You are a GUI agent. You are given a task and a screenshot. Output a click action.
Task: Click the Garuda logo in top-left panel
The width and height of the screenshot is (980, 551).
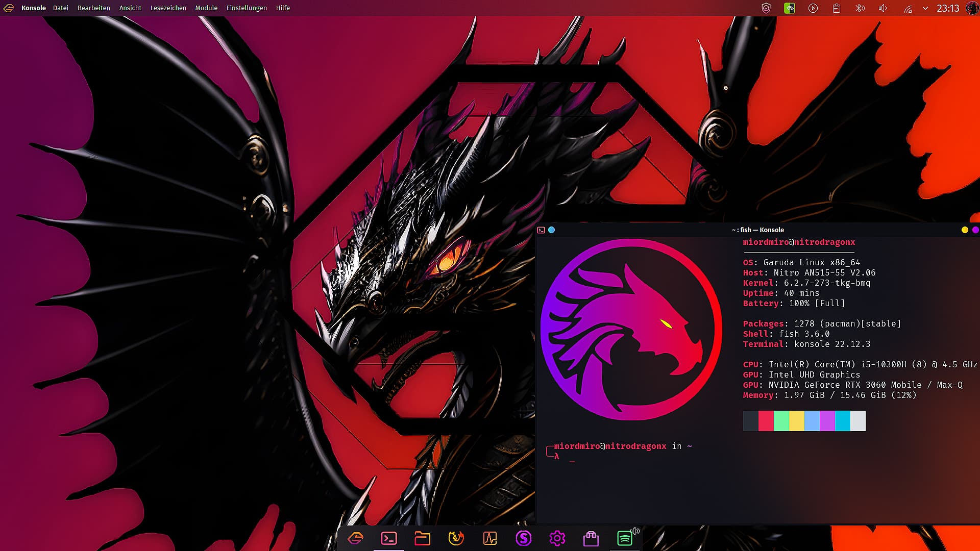(x=9, y=8)
